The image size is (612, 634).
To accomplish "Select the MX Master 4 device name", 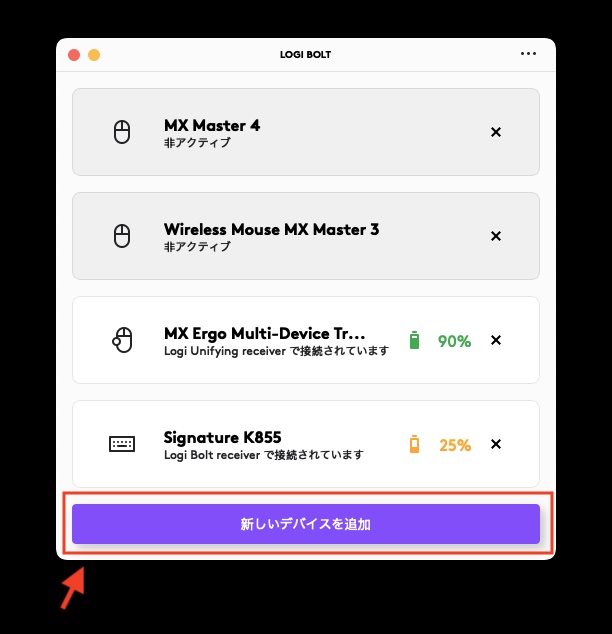I will point(212,126).
